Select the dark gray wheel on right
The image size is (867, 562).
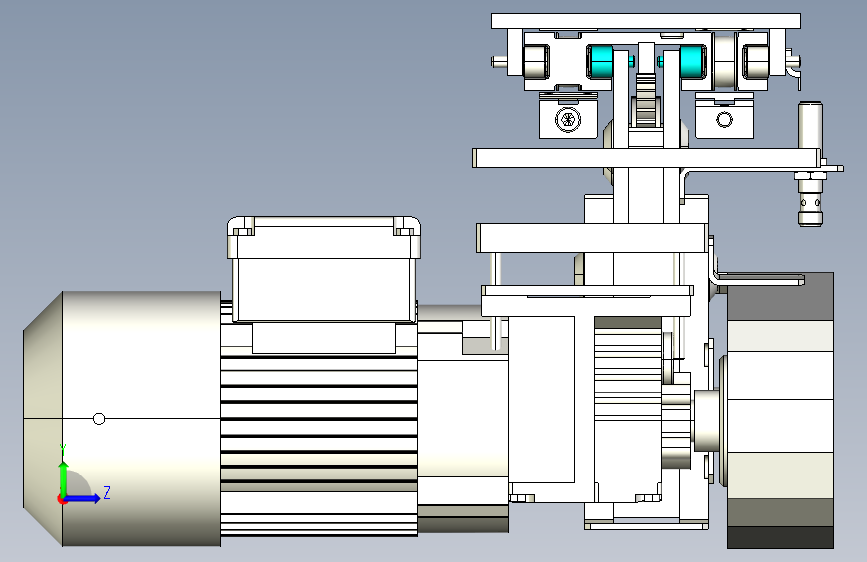780,410
